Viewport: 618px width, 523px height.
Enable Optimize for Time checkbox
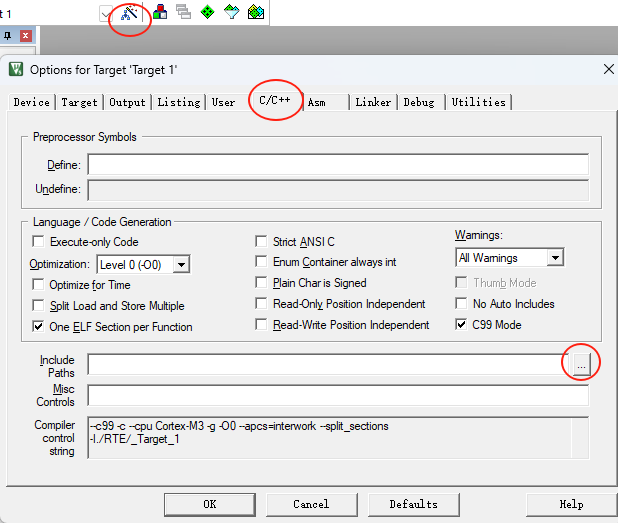pyautogui.click(x=38, y=284)
